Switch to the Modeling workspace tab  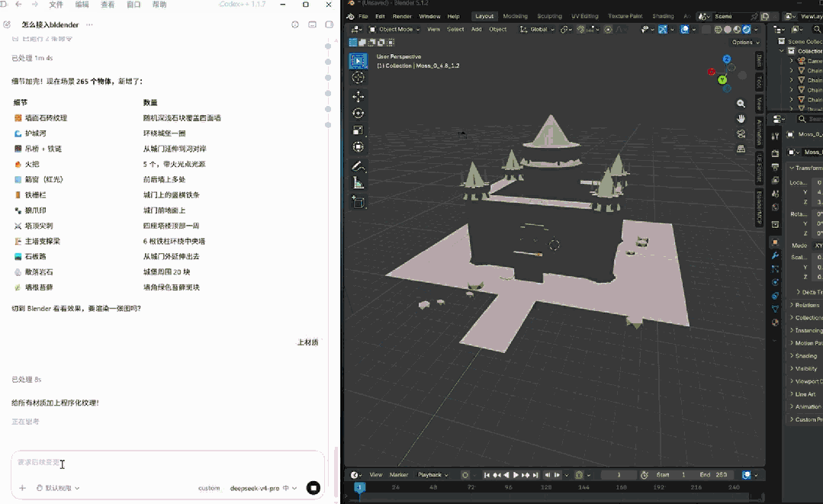coord(515,16)
